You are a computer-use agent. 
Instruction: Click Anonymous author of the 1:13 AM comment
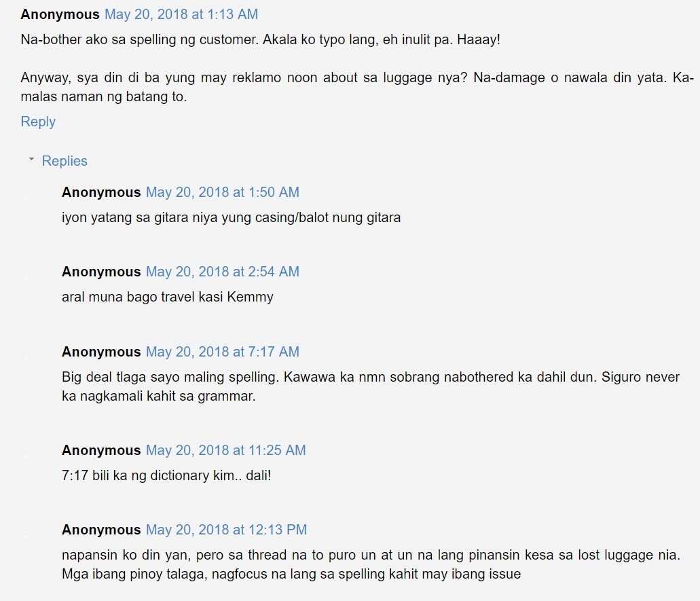[x=60, y=14]
